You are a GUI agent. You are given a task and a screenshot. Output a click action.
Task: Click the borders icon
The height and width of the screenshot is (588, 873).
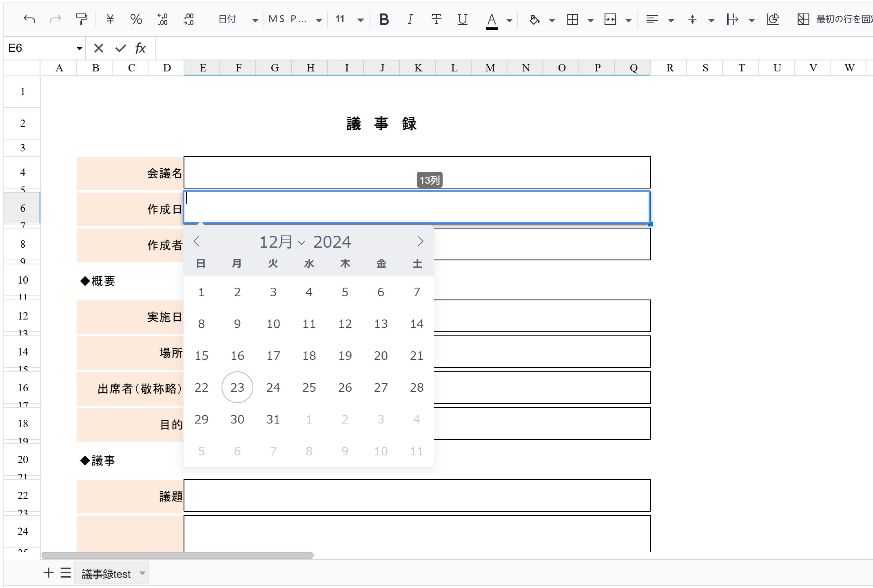point(572,19)
